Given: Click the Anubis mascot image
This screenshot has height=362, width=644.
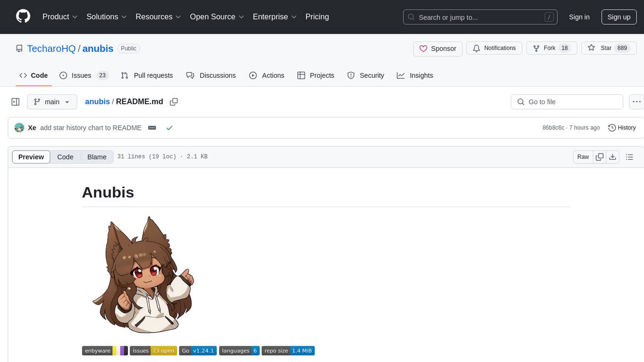Looking at the screenshot, I should (143, 274).
